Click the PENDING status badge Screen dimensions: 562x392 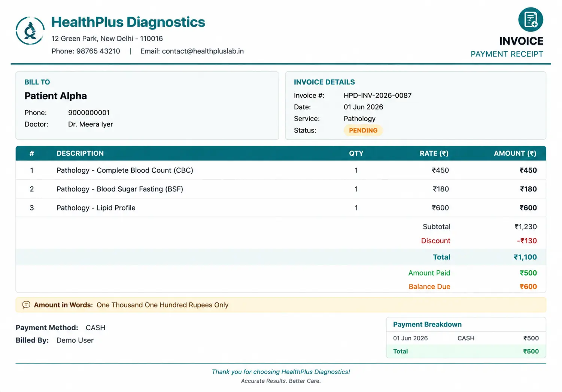[x=363, y=130]
